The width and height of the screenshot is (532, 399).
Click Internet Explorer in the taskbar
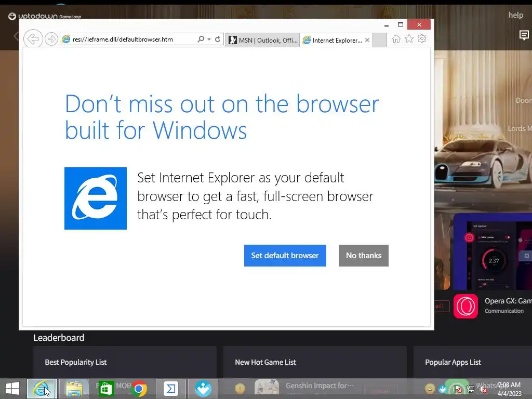pyautogui.click(x=41, y=389)
